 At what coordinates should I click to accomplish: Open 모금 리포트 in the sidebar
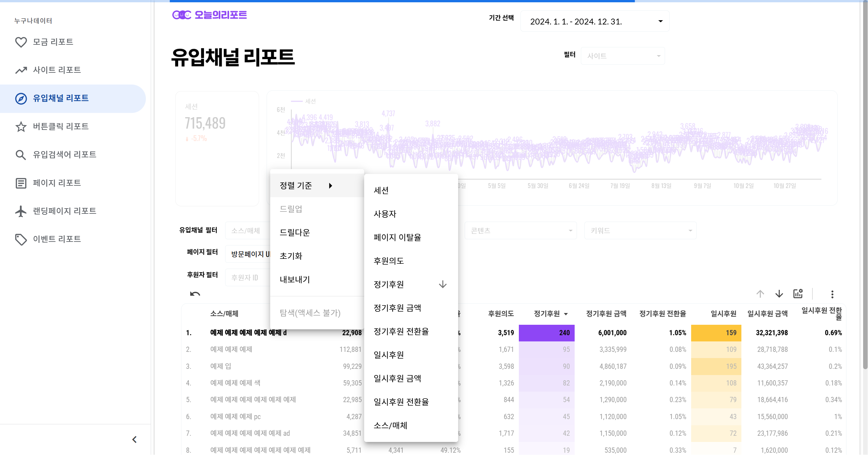[73, 42]
